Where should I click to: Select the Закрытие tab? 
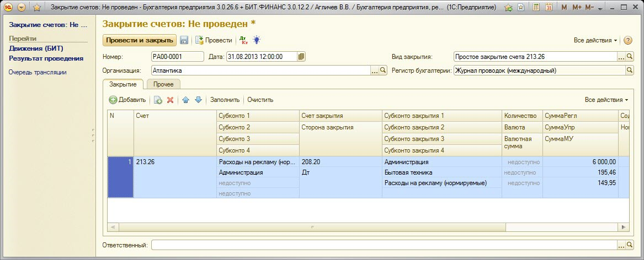(123, 84)
